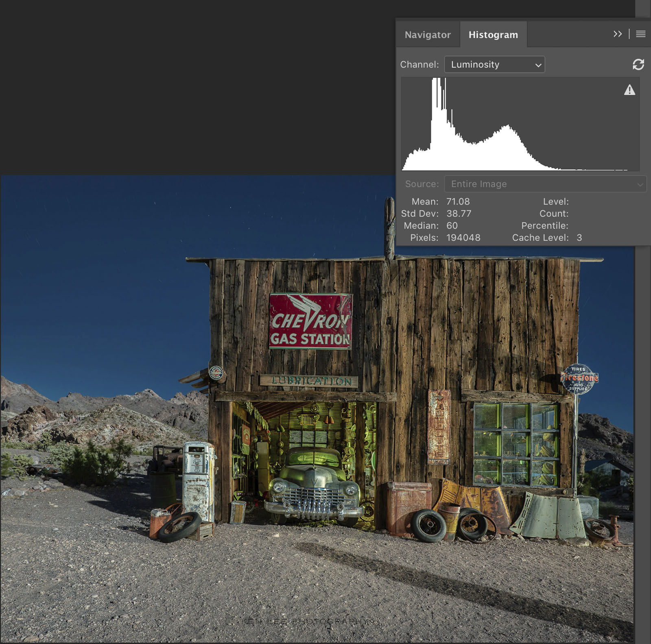Click the Cache Level value 3
The image size is (651, 644).
[579, 238]
